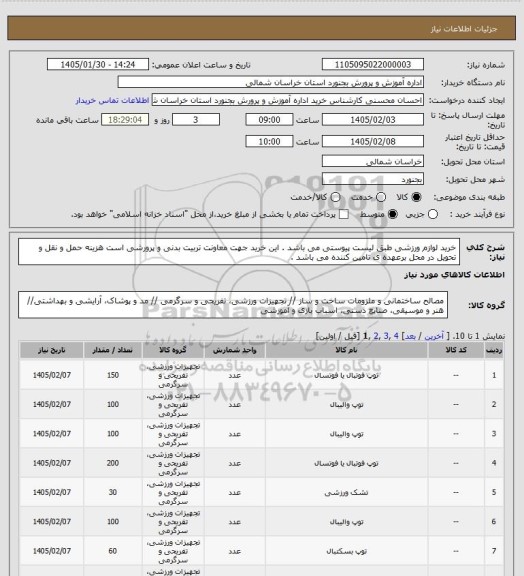The image size is (524, 576).
Task: Click the request creator name field
Action: pos(288,100)
